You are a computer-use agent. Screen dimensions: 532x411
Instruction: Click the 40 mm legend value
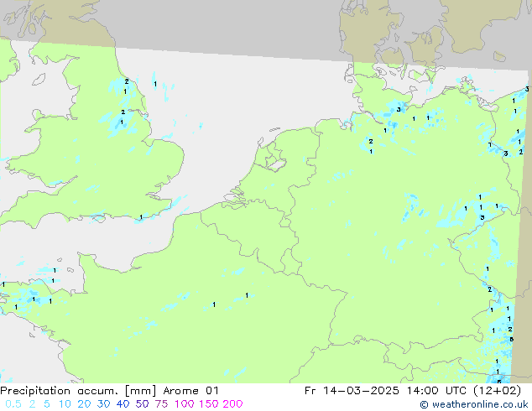(x=123, y=404)
